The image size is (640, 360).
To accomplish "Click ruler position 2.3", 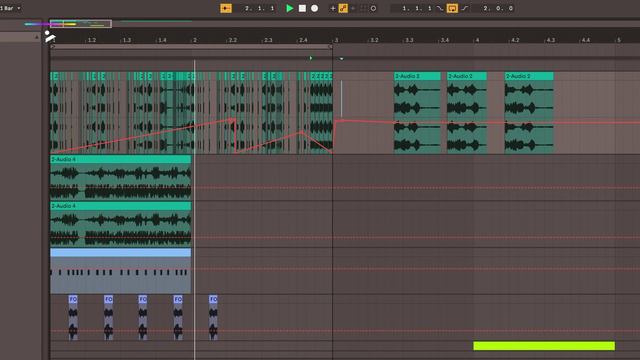I will click(268, 40).
